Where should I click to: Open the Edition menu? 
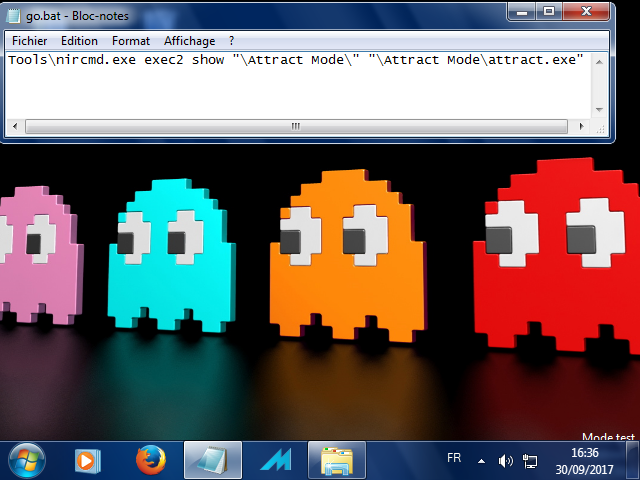coord(79,41)
